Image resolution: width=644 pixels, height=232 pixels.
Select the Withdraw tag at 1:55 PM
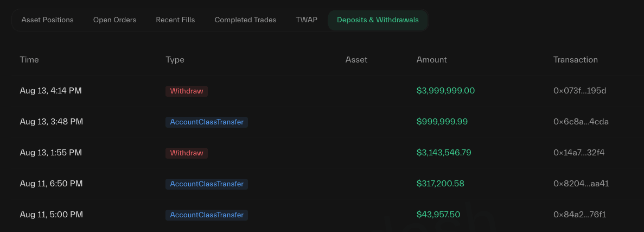(187, 153)
